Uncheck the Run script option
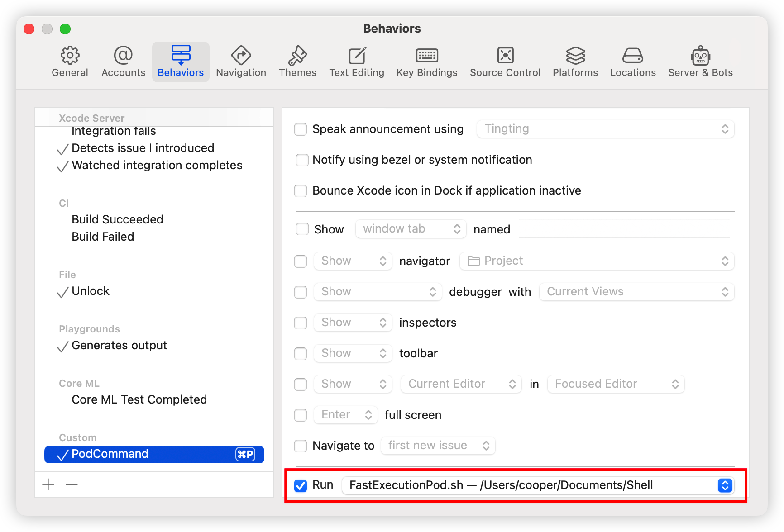 [300, 485]
